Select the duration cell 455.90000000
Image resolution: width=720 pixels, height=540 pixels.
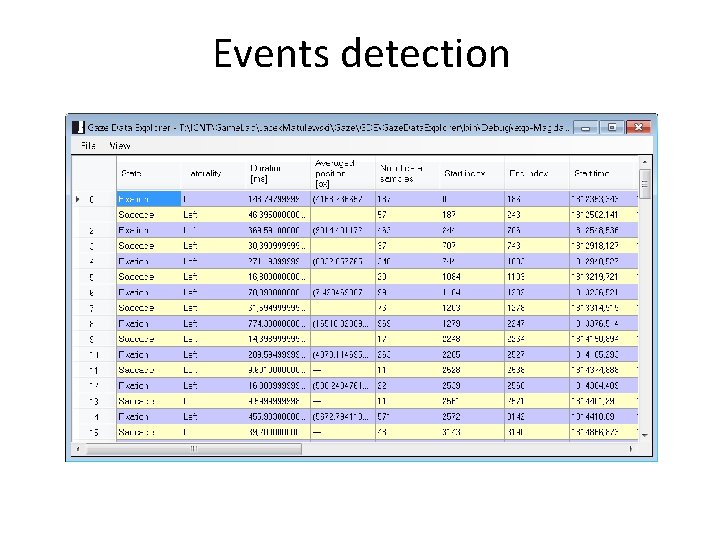tap(278, 416)
